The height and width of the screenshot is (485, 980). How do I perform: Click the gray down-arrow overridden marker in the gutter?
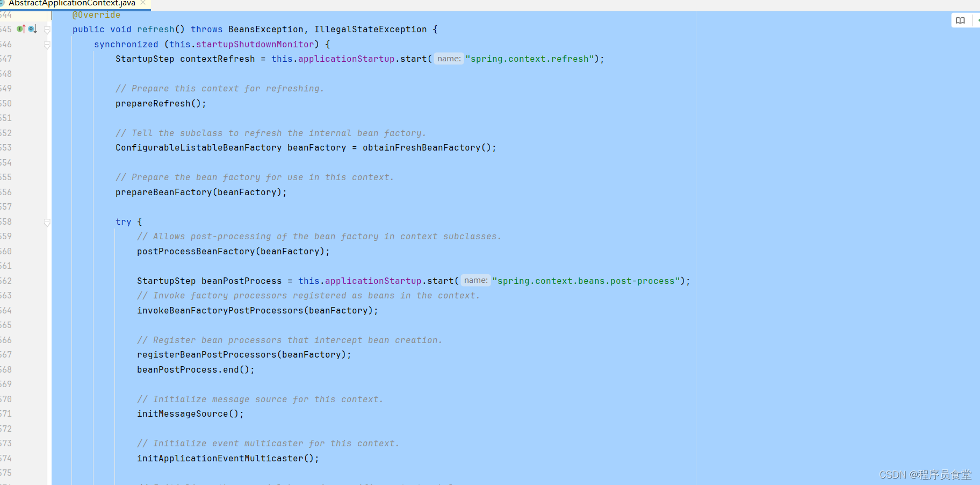[35, 28]
